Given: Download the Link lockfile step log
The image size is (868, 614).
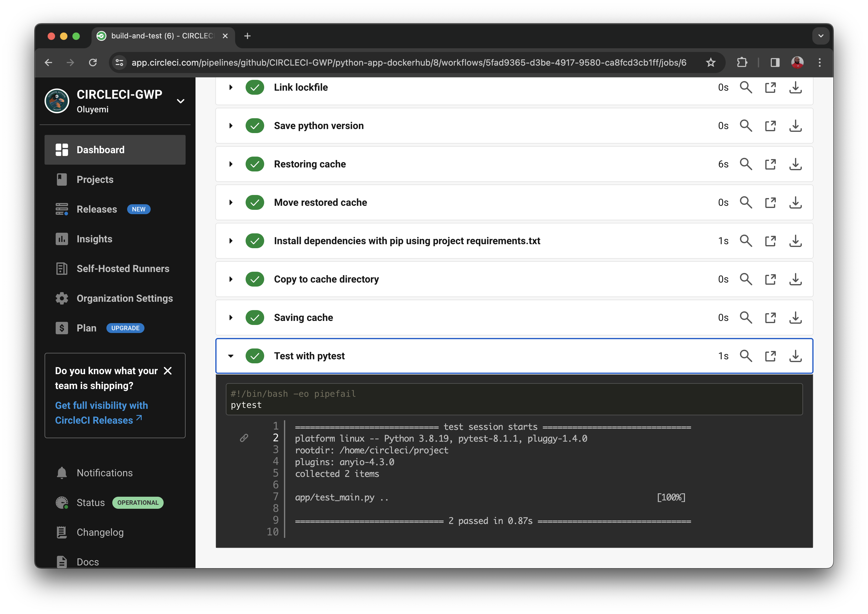Looking at the screenshot, I should click(795, 87).
